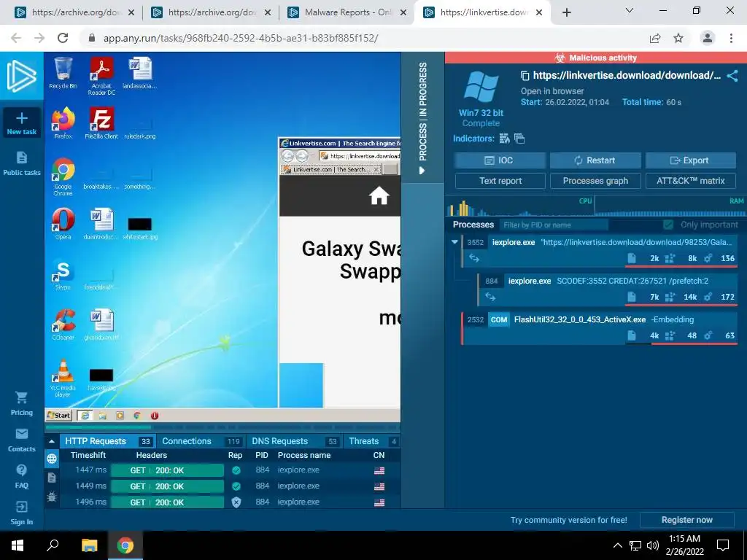Show network requests via the globe icon
The image size is (747, 560).
pos(52,459)
